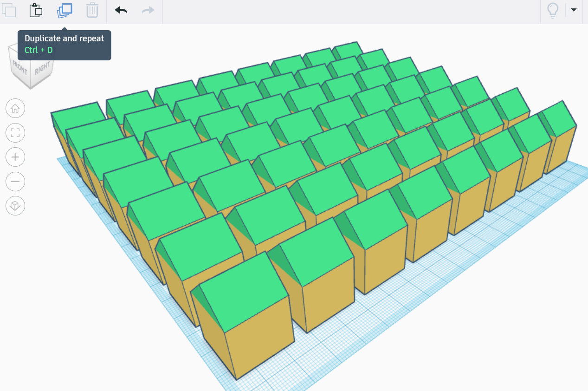The height and width of the screenshot is (391, 588).
Task: Toggle the light bulb show-all icon
Action: coord(553,10)
